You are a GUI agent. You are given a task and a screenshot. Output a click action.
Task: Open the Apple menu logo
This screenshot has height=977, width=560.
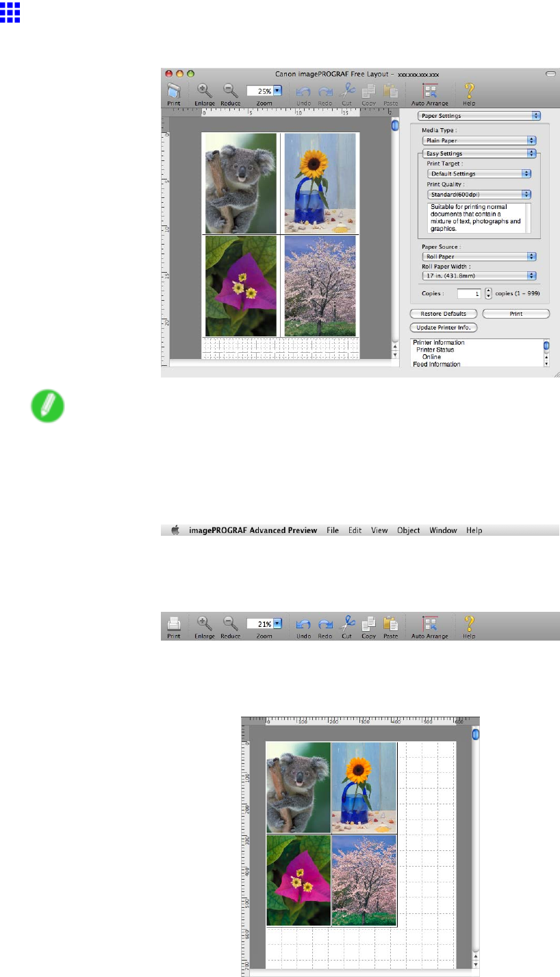[175, 530]
